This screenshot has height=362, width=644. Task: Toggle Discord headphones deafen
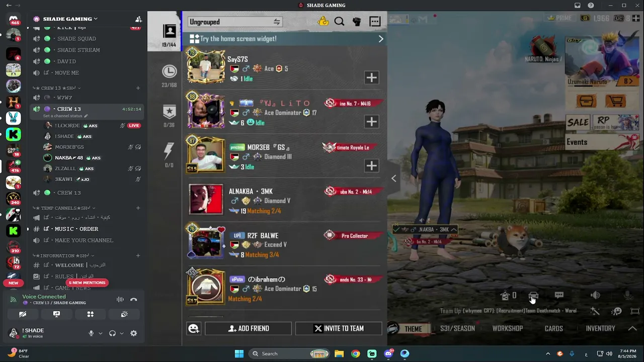[x=112, y=333]
